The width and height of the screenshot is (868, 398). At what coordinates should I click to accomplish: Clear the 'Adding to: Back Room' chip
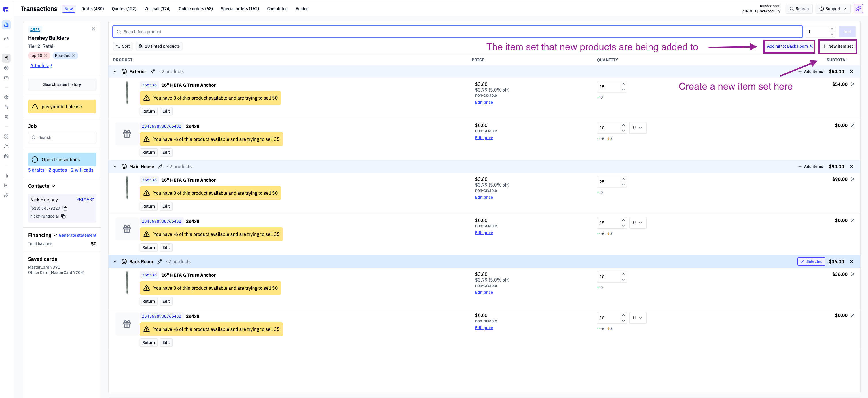pyautogui.click(x=811, y=46)
